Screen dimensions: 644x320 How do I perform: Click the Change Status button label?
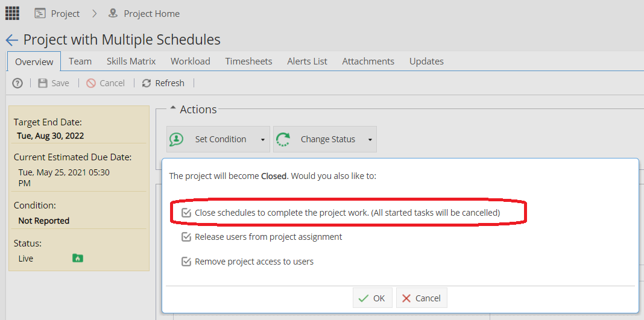tap(328, 139)
